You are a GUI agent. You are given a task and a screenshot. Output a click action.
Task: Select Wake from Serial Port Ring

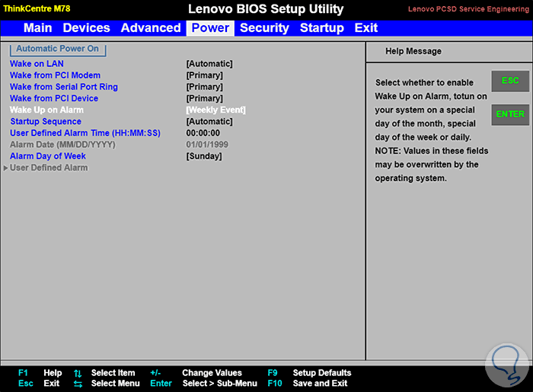64,87
